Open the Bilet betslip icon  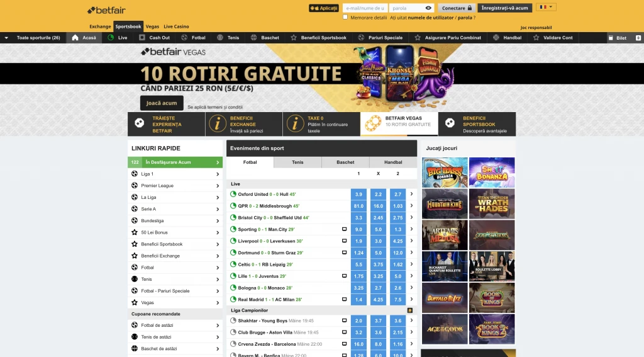point(611,38)
